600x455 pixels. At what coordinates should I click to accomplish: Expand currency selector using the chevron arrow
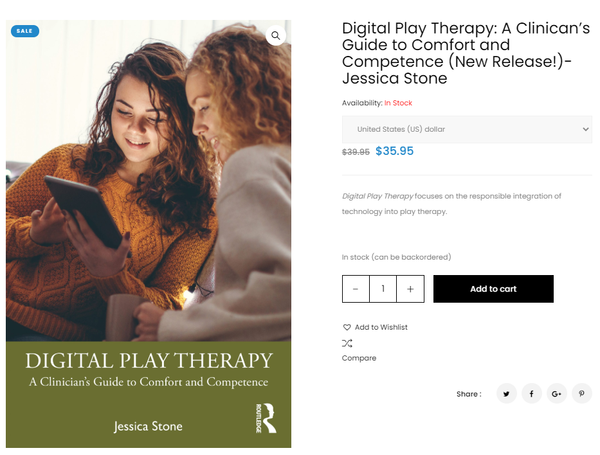[x=585, y=129]
